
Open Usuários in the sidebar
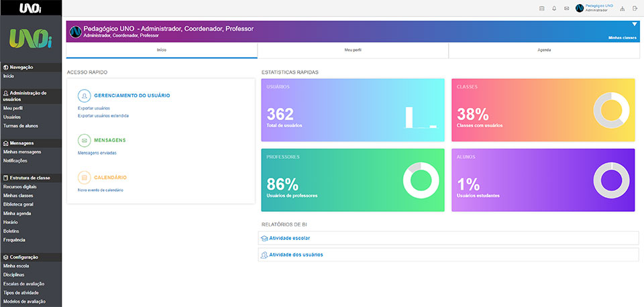click(x=12, y=117)
